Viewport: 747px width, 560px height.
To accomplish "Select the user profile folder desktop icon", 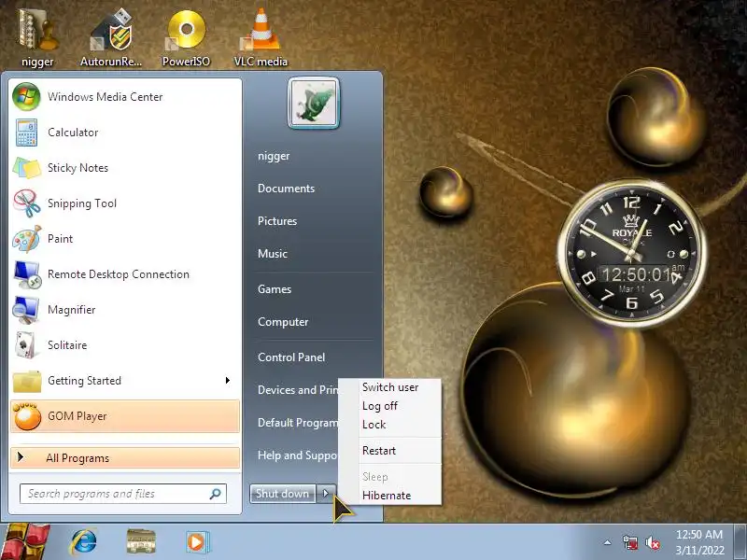I will [37, 38].
